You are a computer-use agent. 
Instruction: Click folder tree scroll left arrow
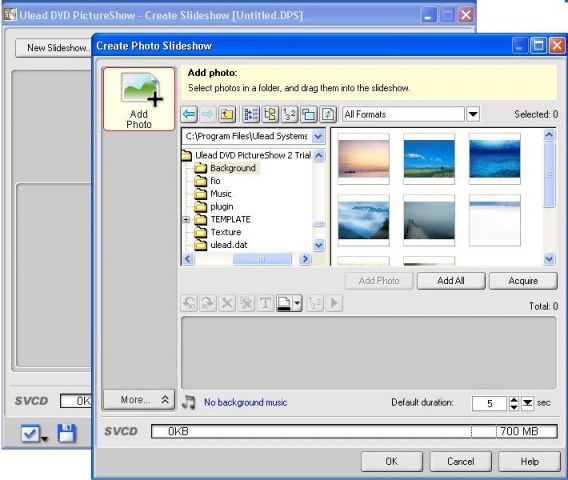point(188,259)
